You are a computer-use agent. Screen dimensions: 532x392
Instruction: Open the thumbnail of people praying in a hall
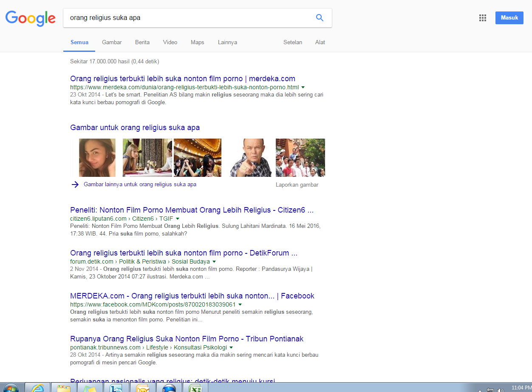198,158
